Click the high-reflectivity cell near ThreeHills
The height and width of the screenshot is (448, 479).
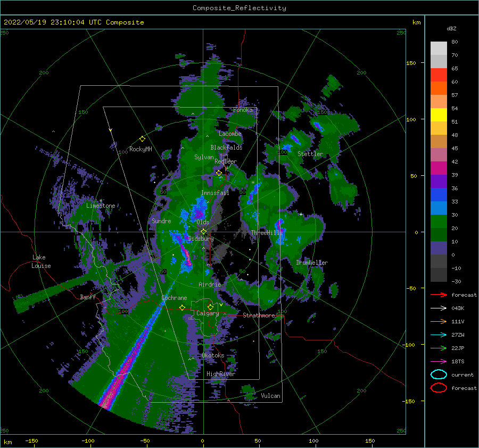click(280, 231)
